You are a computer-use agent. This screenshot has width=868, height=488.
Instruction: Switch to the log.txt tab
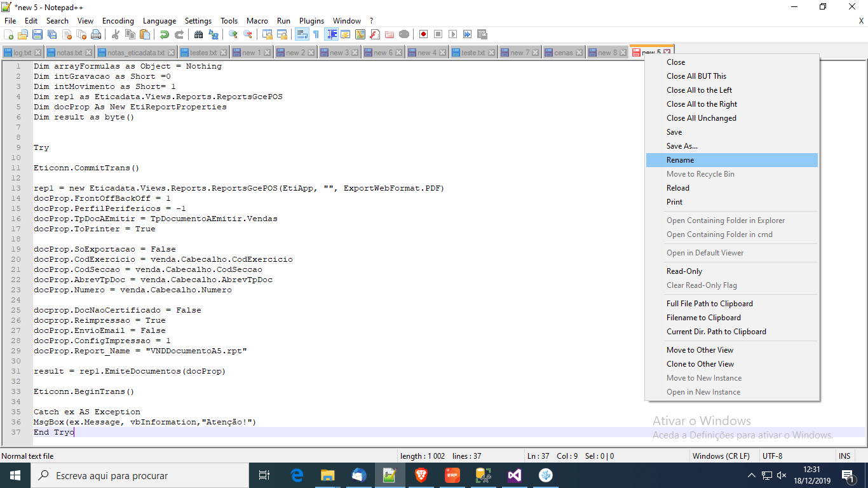[22, 53]
